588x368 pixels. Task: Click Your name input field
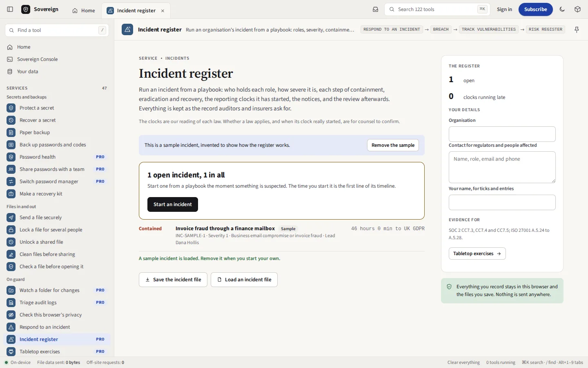[x=502, y=202]
